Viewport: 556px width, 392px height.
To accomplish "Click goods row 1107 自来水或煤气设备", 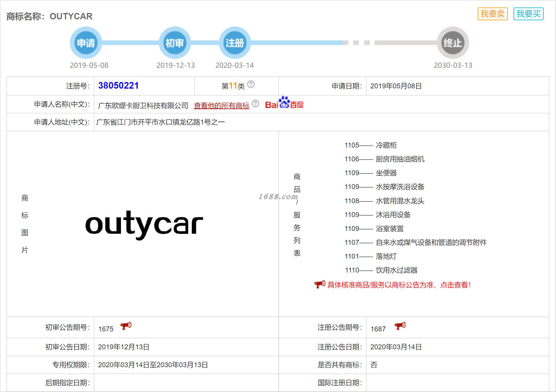I will click(x=416, y=242).
